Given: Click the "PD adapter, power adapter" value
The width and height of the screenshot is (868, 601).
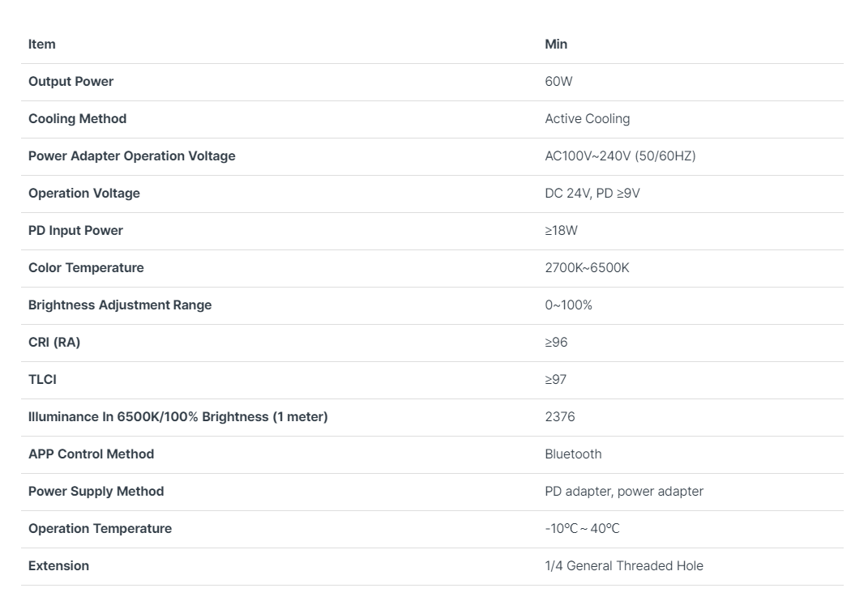Looking at the screenshot, I should pos(624,492).
